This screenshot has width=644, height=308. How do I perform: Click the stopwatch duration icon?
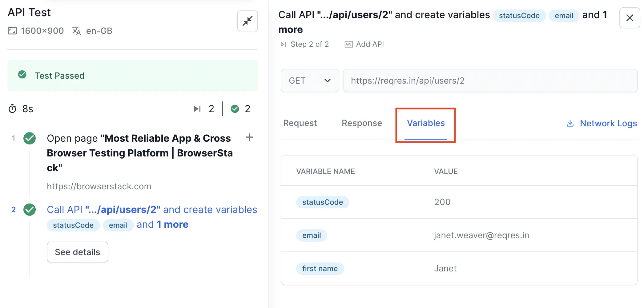tap(12, 109)
